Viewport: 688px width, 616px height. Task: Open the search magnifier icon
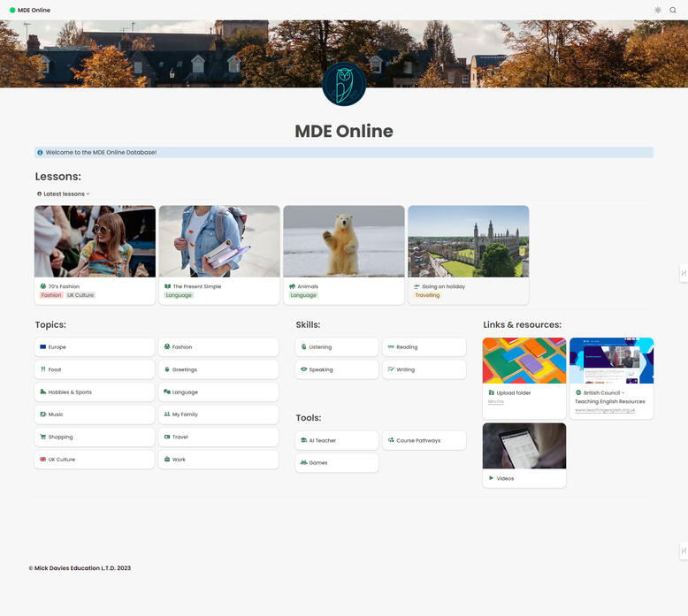[673, 10]
